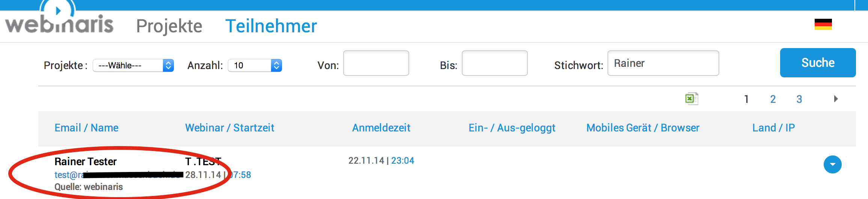Image resolution: width=868 pixels, height=199 pixels.
Task: Sort by Email / Name column
Action: click(x=86, y=128)
